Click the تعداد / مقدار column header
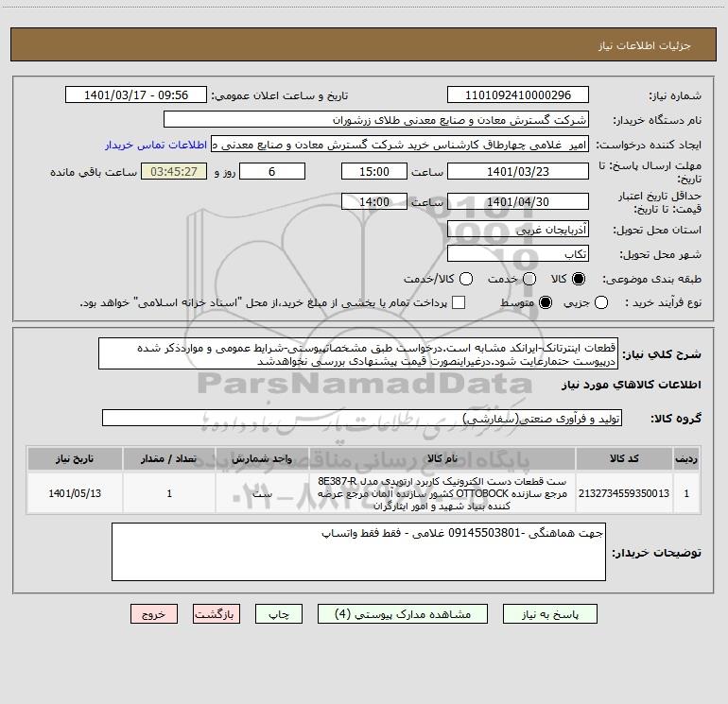This screenshot has height=704, width=728. point(169,458)
